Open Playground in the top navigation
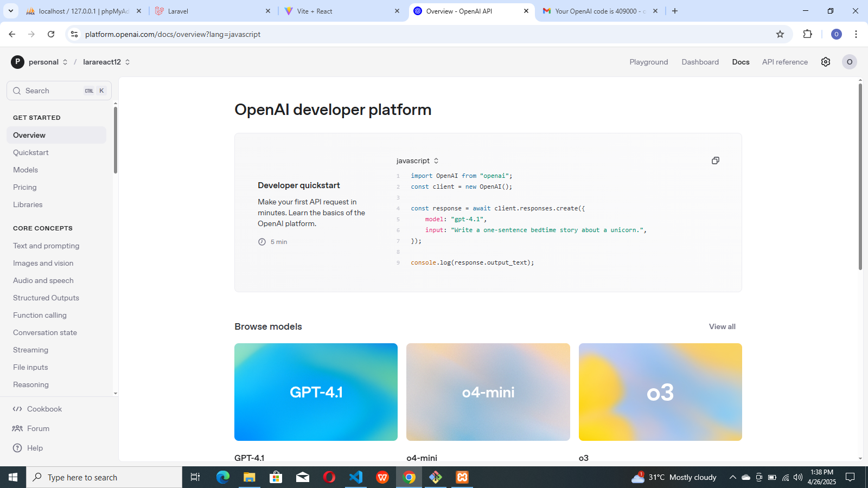The image size is (868, 488). (649, 62)
